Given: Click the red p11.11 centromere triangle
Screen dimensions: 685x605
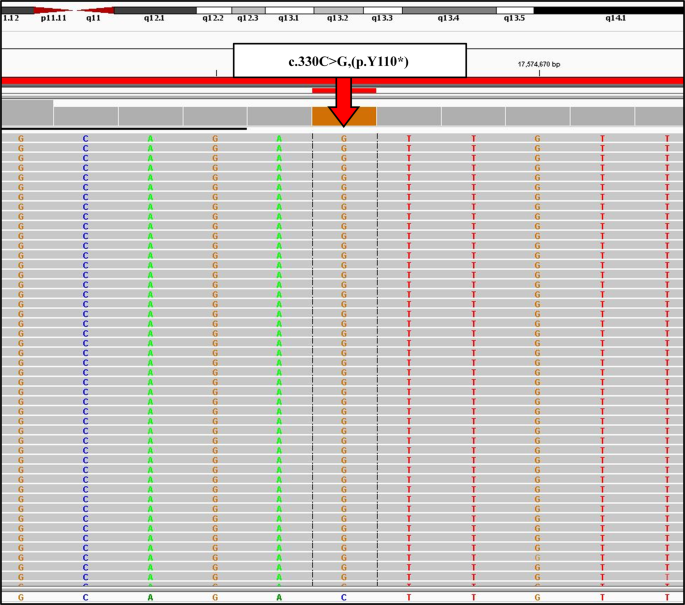Looking at the screenshot, I should pyautogui.click(x=50, y=10).
